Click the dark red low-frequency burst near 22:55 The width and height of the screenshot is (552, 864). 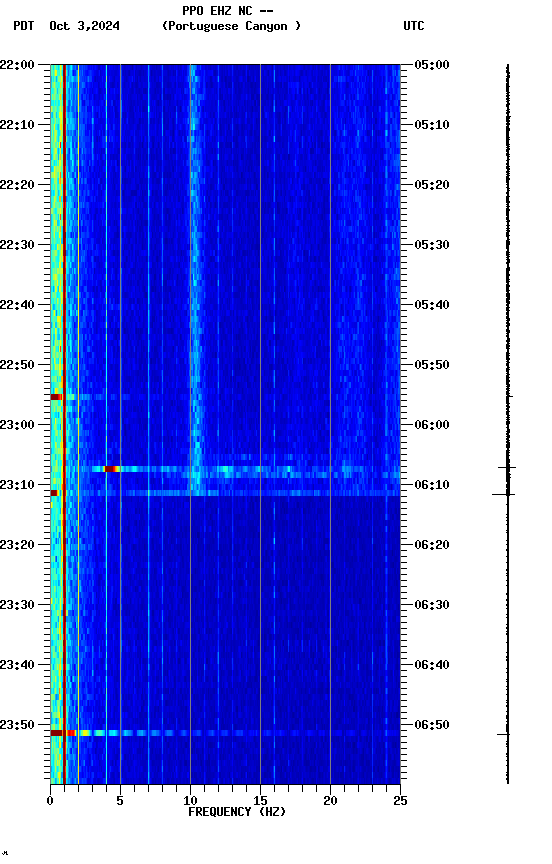pos(56,397)
